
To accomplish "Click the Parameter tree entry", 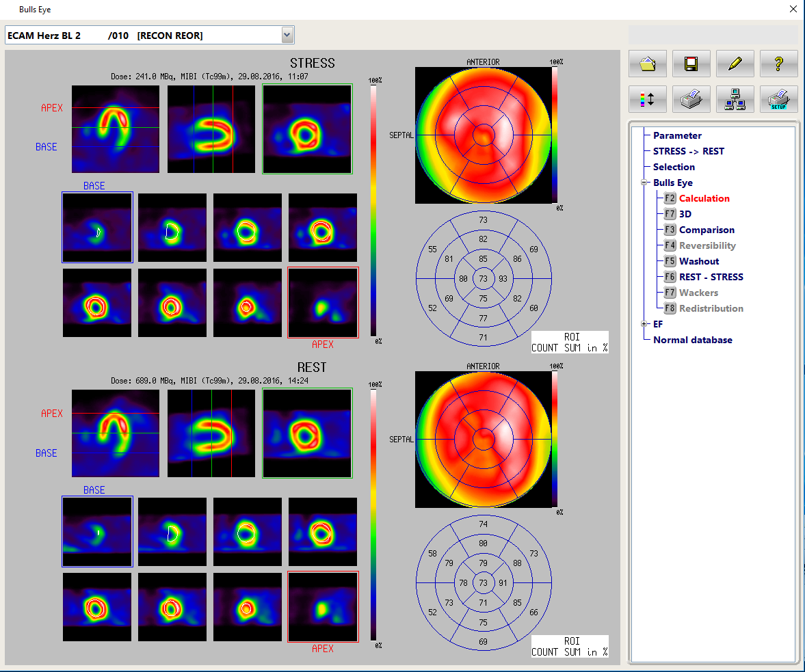I will click(x=677, y=135).
